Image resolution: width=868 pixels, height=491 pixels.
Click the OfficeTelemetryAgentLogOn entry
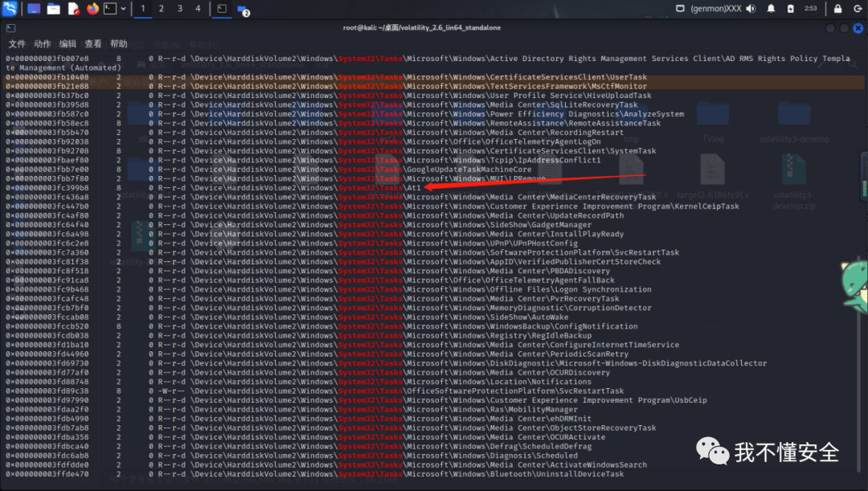(x=542, y=141)
